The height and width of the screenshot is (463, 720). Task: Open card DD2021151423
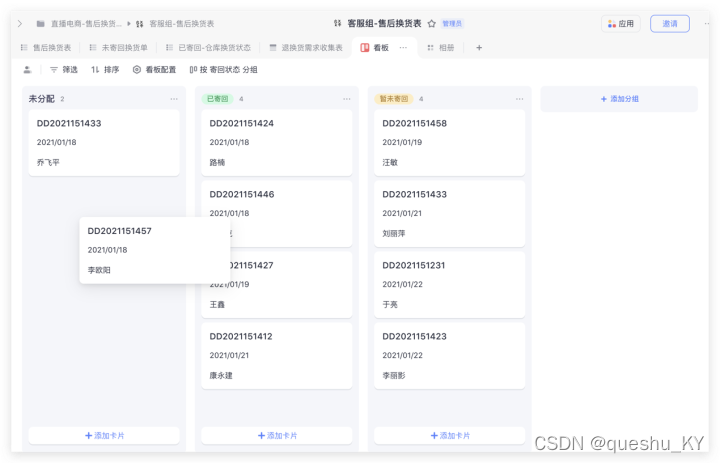pos(450,356)
